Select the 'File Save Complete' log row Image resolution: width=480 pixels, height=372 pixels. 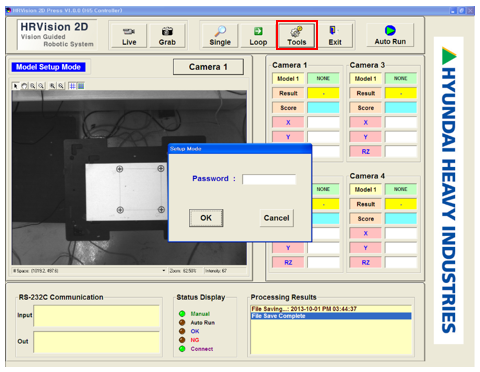[331, 316]
